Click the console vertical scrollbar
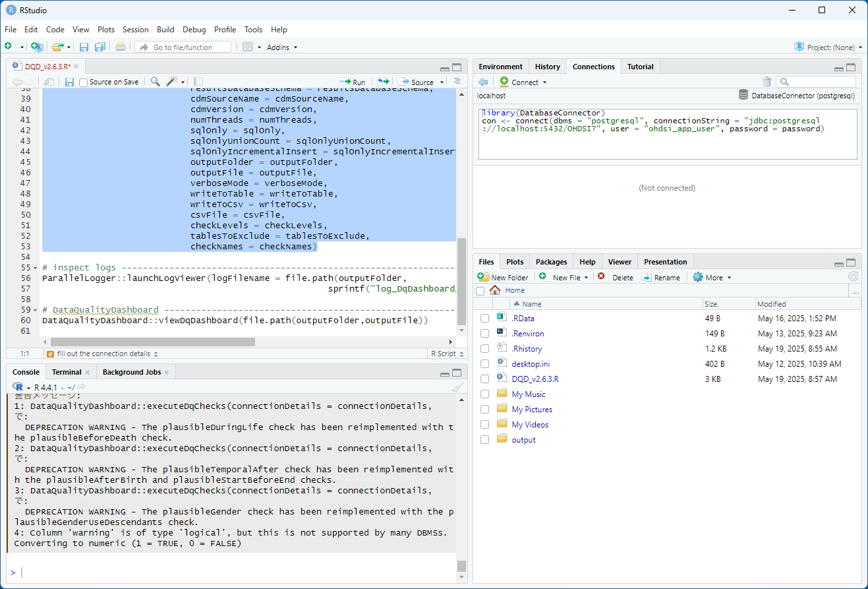This screenshot has height=589, width=868. click(461, 566)
